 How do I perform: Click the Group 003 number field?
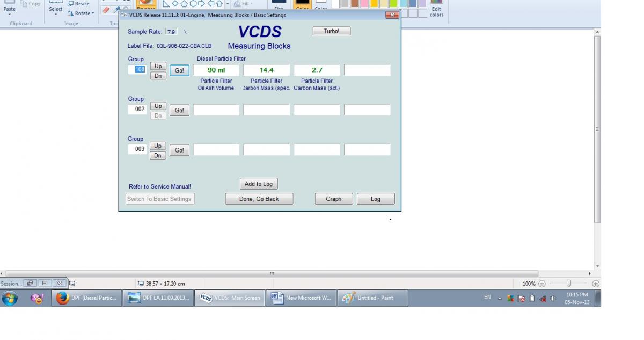pos(137,149)
